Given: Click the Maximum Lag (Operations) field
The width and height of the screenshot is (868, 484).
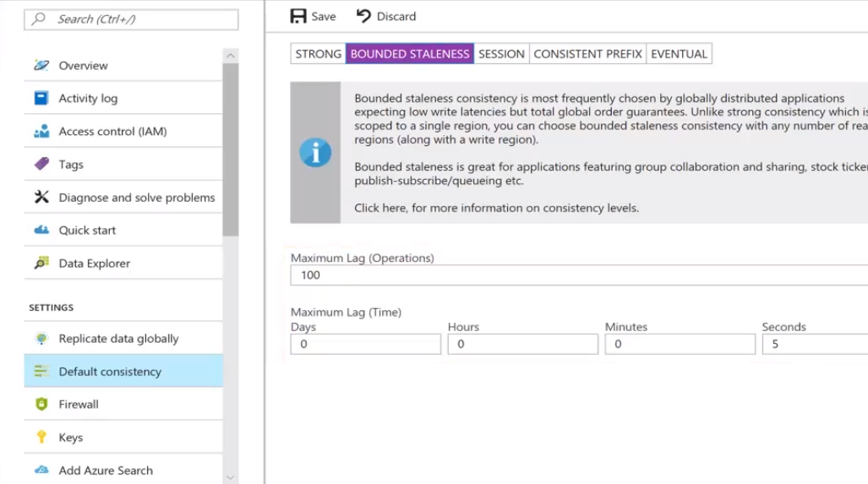Looking at the screenshot, I should (x=579, y=275).
